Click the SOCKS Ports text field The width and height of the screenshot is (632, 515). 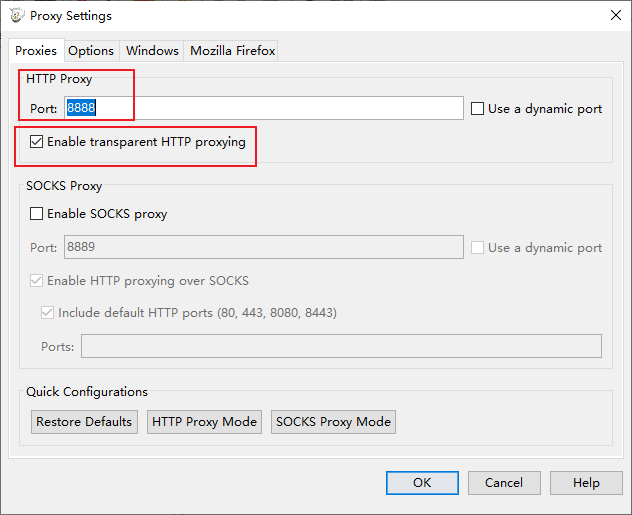click(341, 346)
